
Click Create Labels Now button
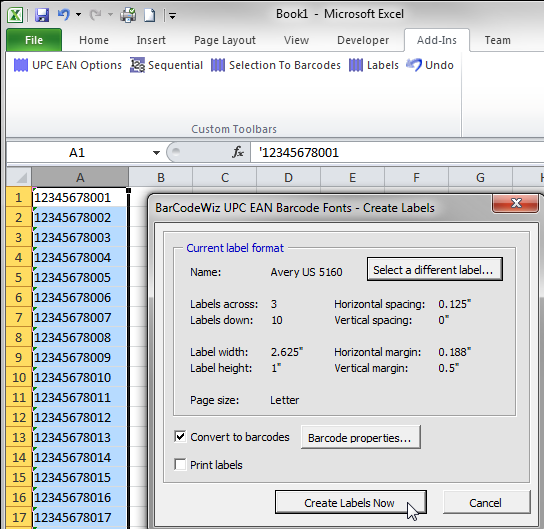[x=351, y=502]
